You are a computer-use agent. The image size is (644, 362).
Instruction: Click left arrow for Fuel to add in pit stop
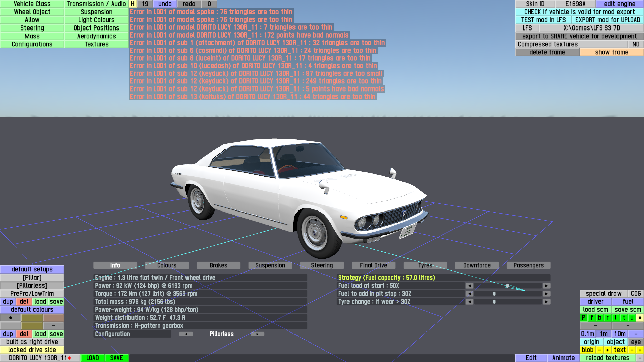469,294
